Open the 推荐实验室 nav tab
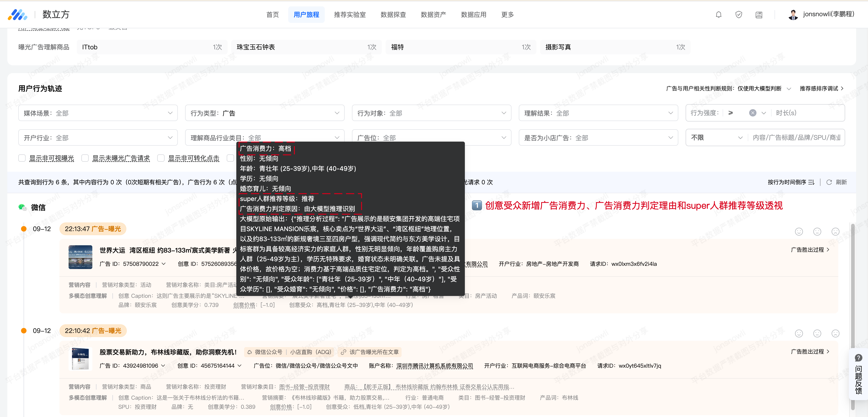 (349, 14)
